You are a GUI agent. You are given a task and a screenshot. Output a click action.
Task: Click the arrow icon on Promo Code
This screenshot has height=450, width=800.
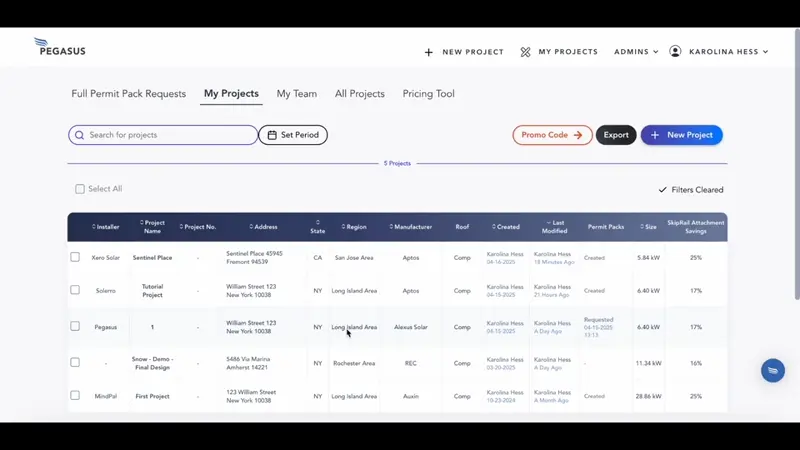tap(578, 135)
